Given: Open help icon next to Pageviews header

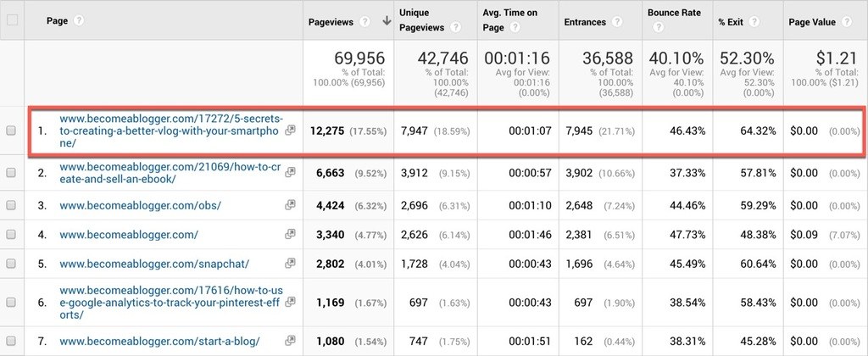Looking at the screenshot, I should click(x=364, y=22).
